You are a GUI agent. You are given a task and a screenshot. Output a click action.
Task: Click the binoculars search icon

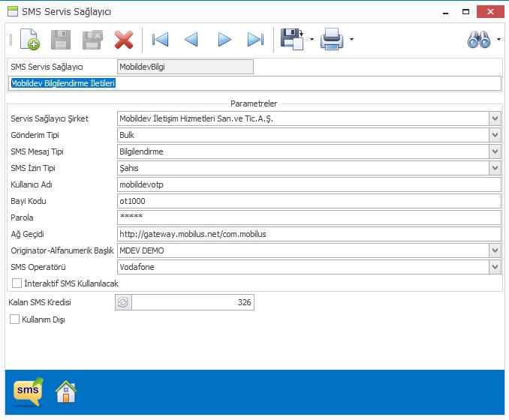click(479, 40)
